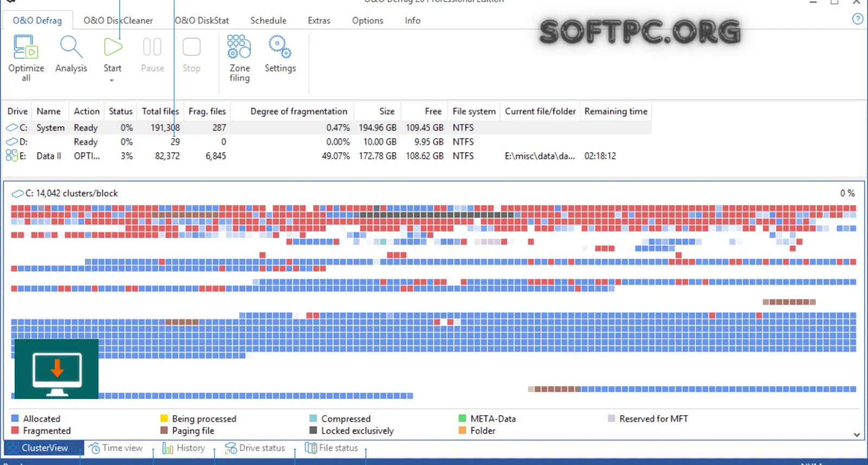The width and height of the screenshot is (868, 465).
Task: Click the Stop icon
Action: tap(192, 48)
